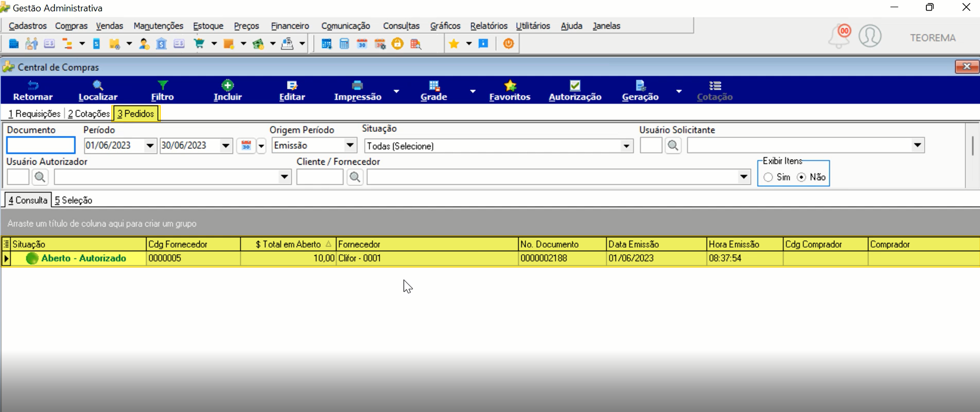The height and width of the screenshot is (412, 980).
Task: Click Incluir to add new order
Action: pos(228,90)
